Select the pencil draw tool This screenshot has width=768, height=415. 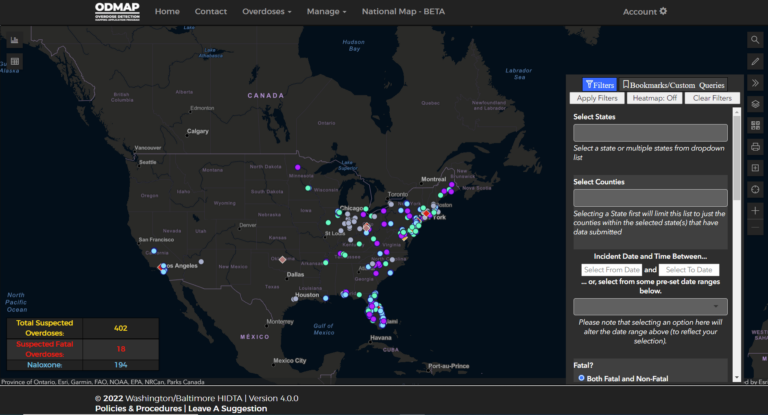(755, 61)
